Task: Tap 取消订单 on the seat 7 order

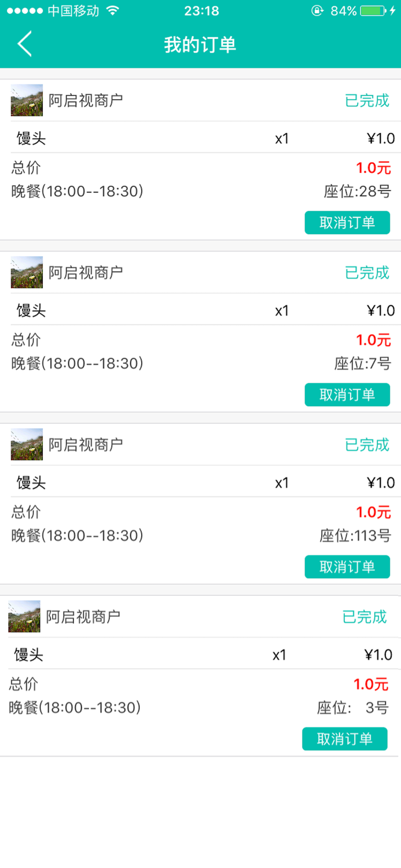Action: click(x=347, y=395)
